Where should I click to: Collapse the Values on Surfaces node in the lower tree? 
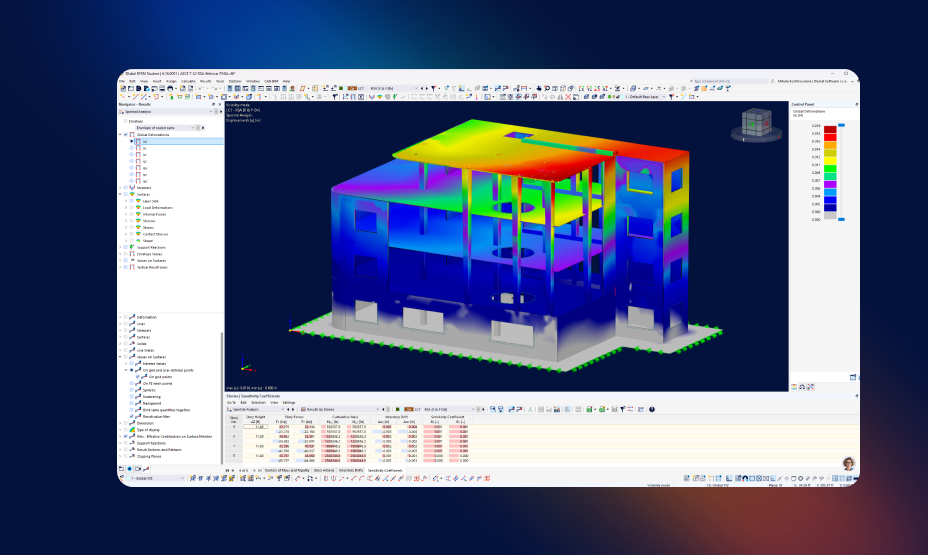click(x=120, y=357)
